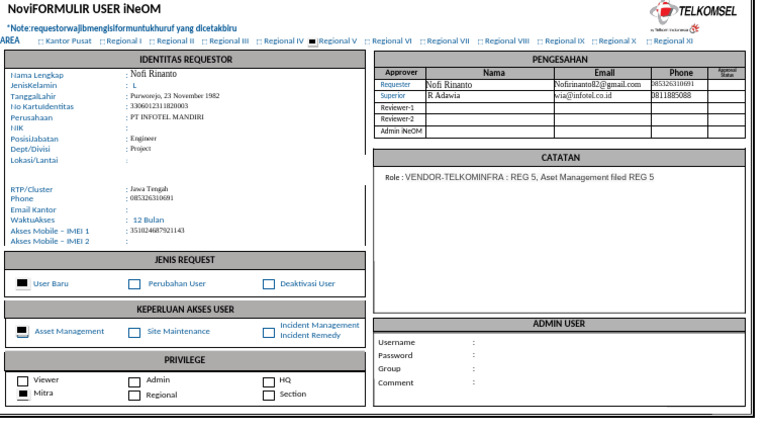Uncheck the User Baru request checkbox
The height and width of the screenshot is (433, 768).
22,284
